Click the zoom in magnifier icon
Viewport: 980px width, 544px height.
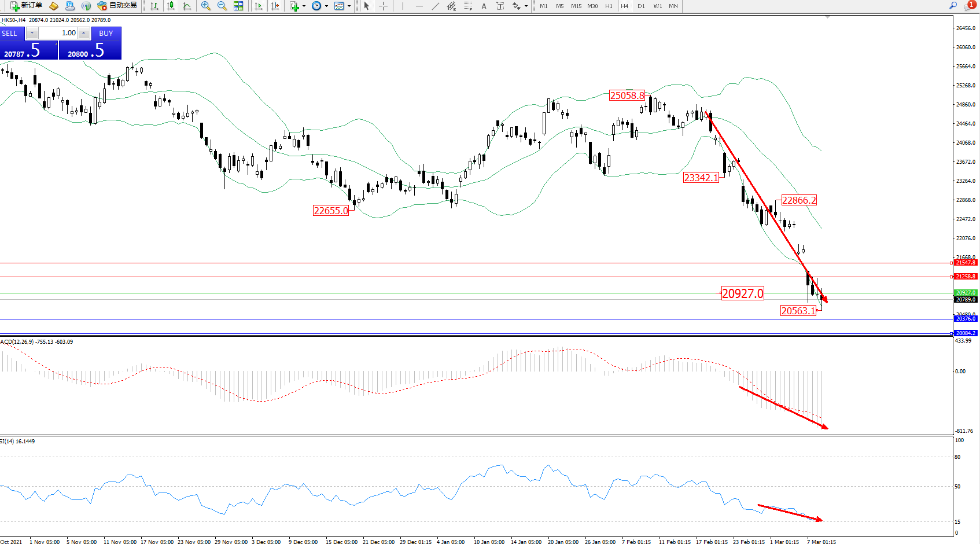(205, 6)
